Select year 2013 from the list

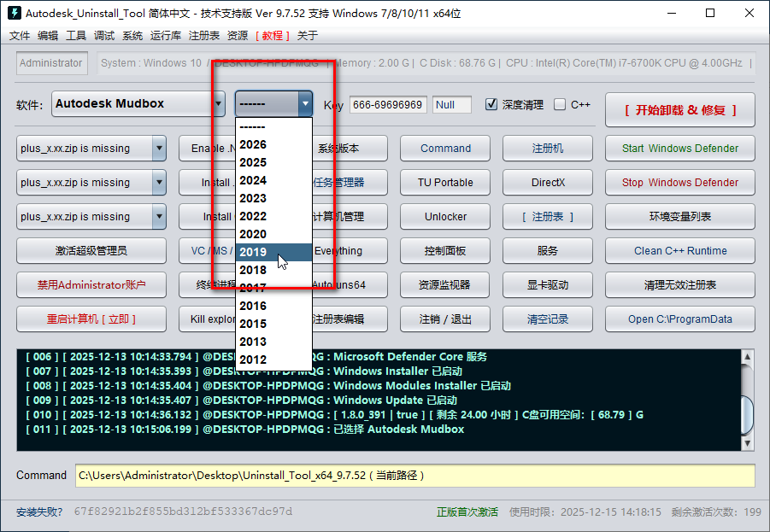pos(273,342)
